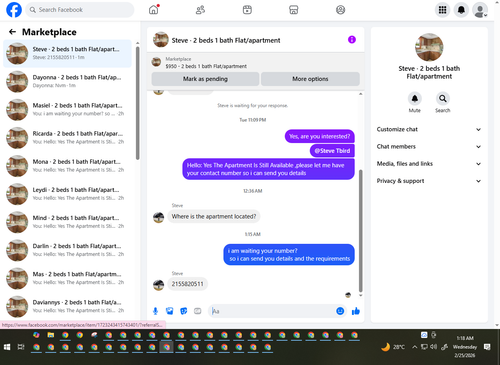Open the notifications bell in the header
500x365 pixels.
click(x=461, y=10)
